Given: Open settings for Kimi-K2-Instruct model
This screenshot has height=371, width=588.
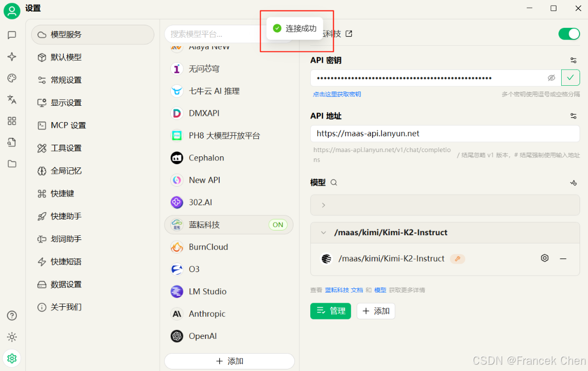Looking at the screenshot, I should coord(545,258).
